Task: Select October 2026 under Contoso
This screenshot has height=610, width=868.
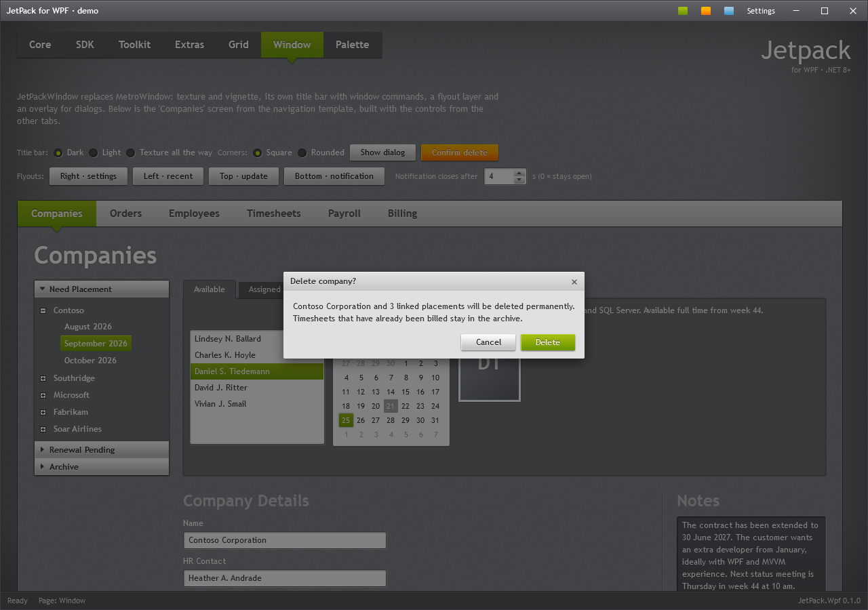Action: tap(90, 361)
